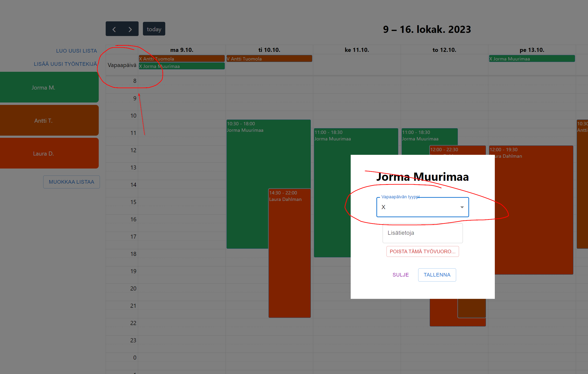This screenshot has height=374, width=588.
Task: Click the ma 9.10. column header
Action: coord(182,50)
